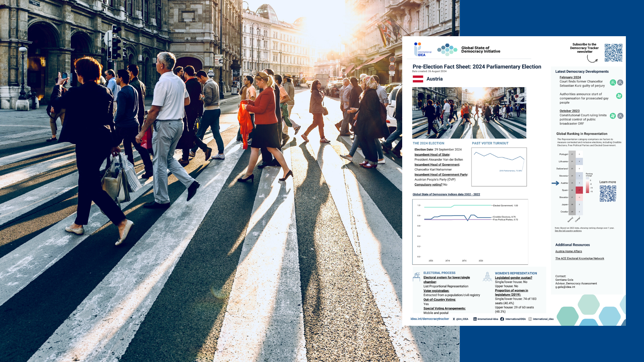The image size is (644, 362).
Task: Click the International IDEA logo
Action: click(x=423, y=49)
